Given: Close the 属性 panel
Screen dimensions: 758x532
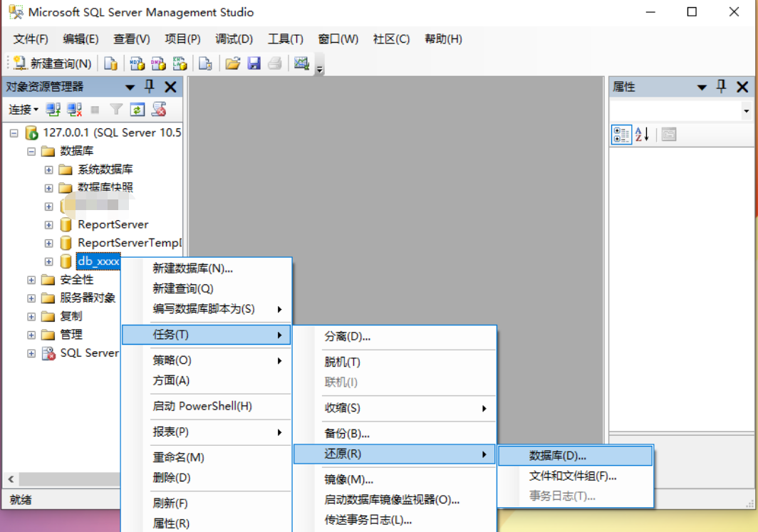Looking at the screenshot, I should (x=742, y=88).
